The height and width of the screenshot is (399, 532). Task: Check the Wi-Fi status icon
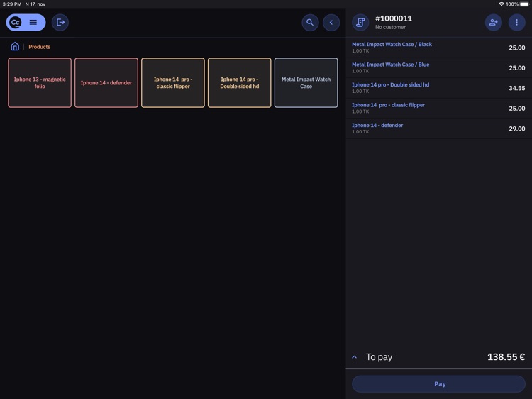coord(501,4)
